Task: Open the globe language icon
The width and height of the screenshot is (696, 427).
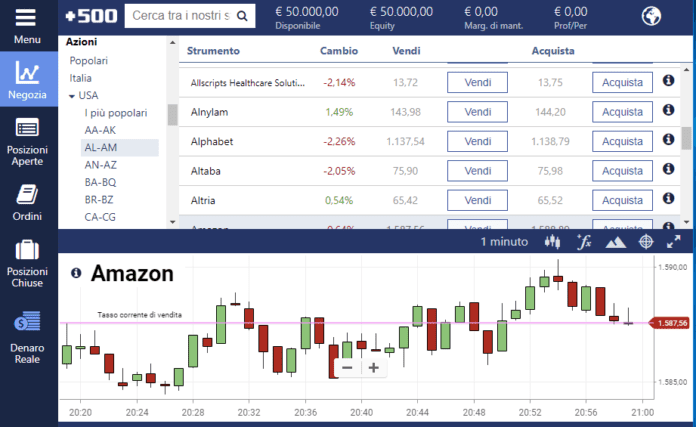Action: 651,16
